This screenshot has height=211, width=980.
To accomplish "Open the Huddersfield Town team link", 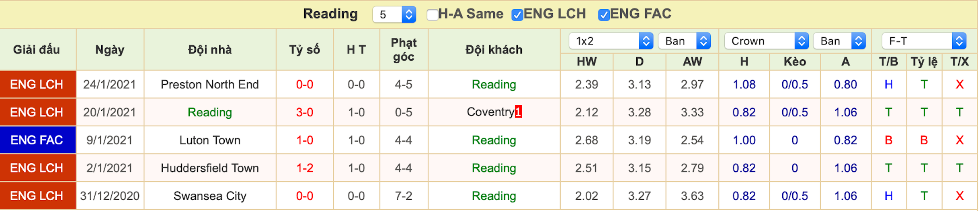I will coord(210,168).
